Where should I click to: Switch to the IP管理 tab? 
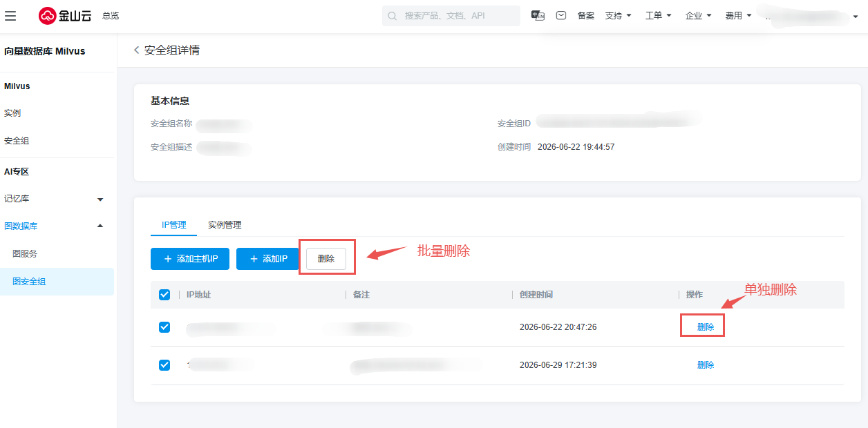174,225
